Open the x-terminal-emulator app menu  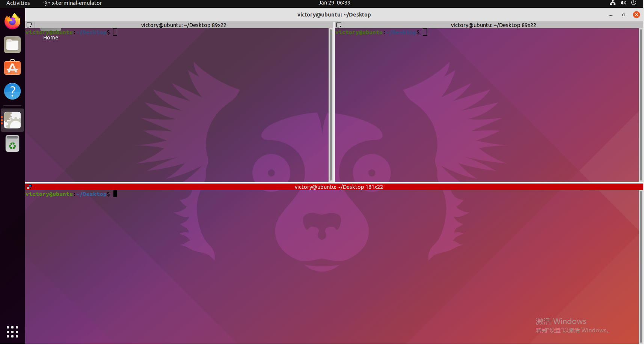pyautogui.click(x=73, y=3)
